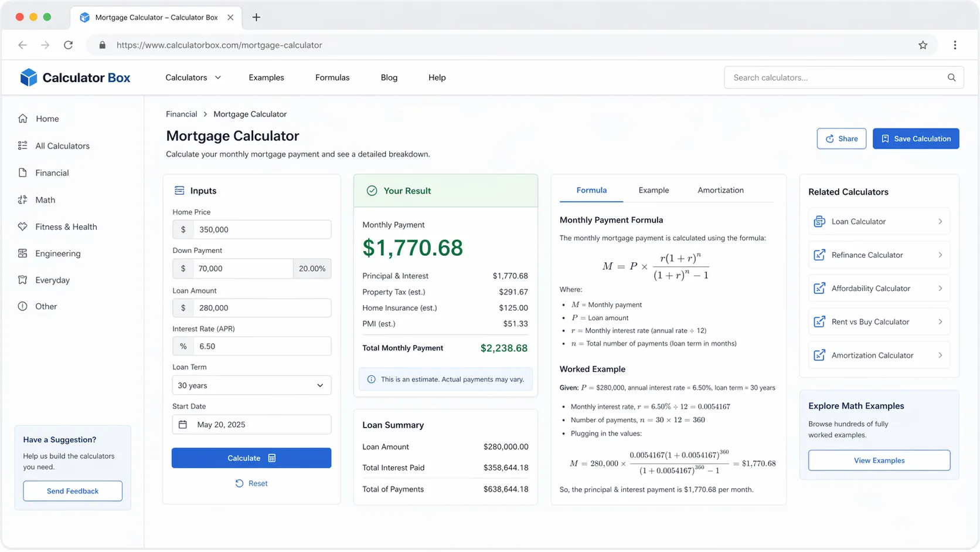Switch to the Example tab
The width and height of the screenshot is (980, 552).
point(654,191)
